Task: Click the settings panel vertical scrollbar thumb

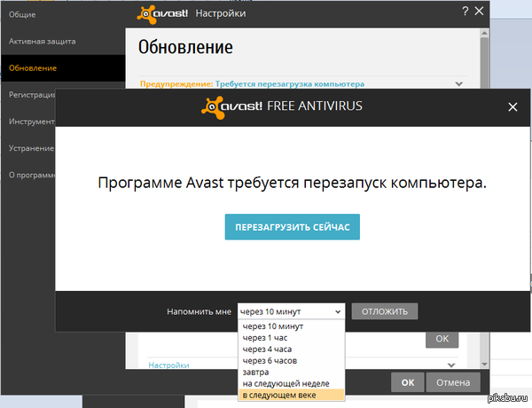Action: [x=484, y=63]
